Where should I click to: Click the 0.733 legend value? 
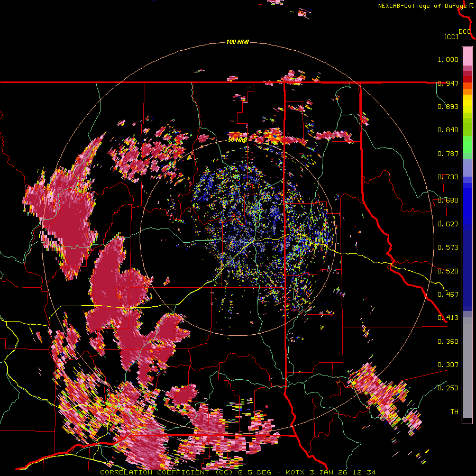click(448, 177)
